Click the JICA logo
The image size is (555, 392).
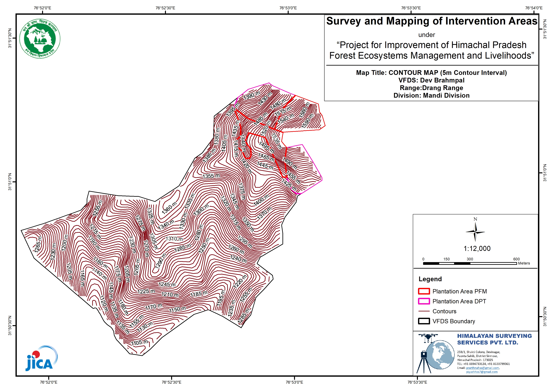(x=42, y=358)
